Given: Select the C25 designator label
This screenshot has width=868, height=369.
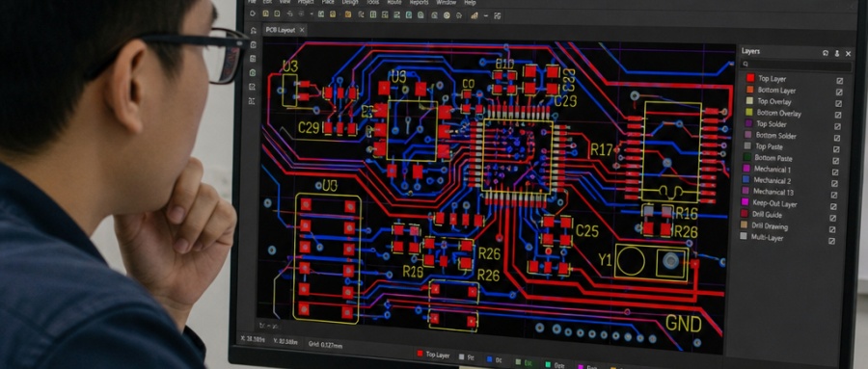Looking at the screenshot, I should pos(587,230).
